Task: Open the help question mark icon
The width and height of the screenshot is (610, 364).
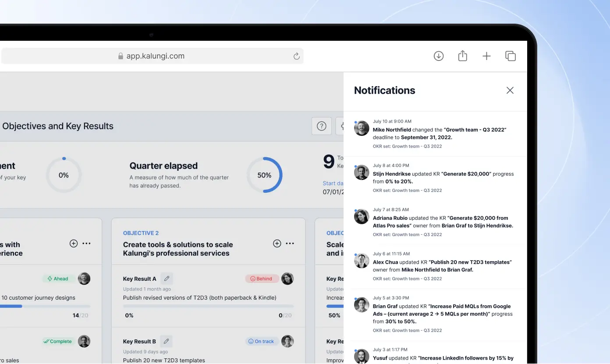Action: click(x=321, y=126)
